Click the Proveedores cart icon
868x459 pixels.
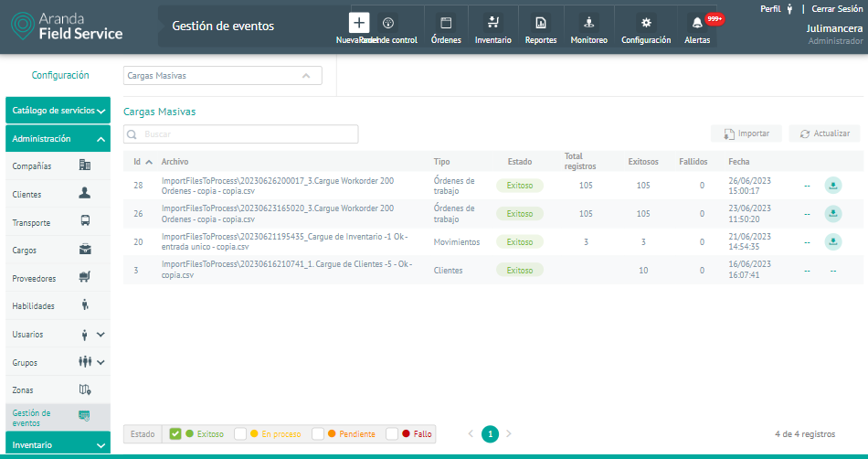tap(85, 276)
